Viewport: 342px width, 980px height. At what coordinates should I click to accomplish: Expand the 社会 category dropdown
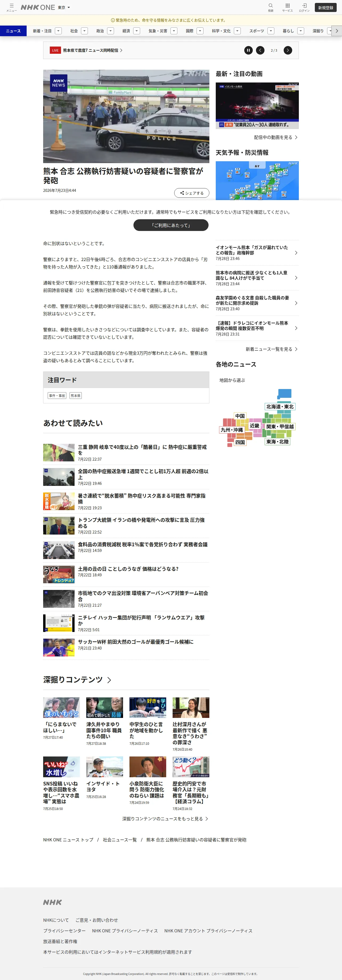[84, 31]
